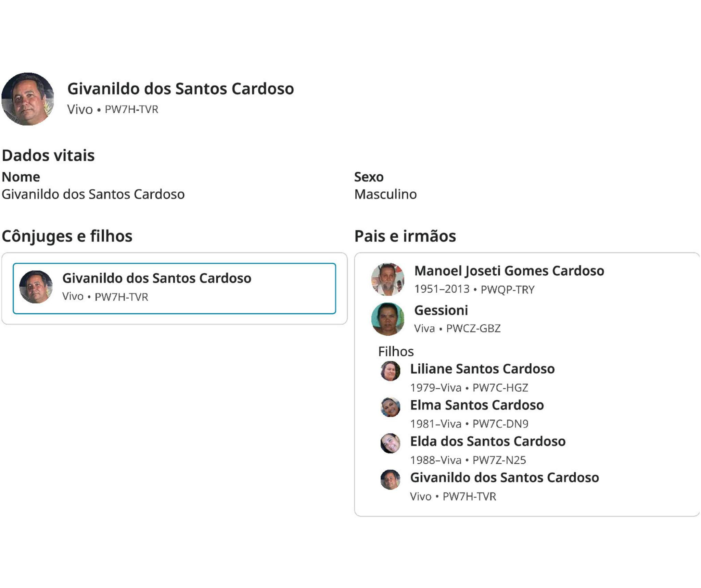
Task: Click the PWQP-TRY ID under Manoel
Action: pyautogui.click(x=507, y=290)
